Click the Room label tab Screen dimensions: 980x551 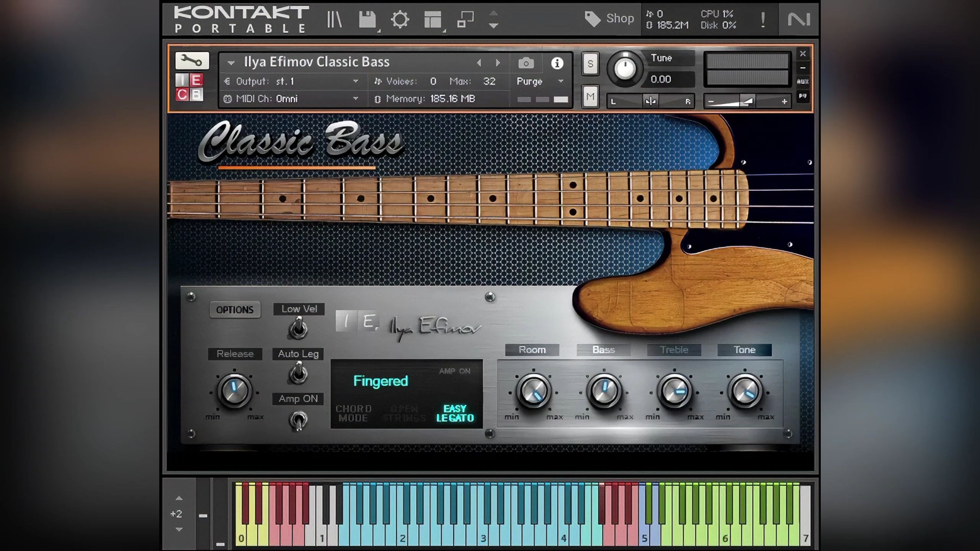pos(532,350)
